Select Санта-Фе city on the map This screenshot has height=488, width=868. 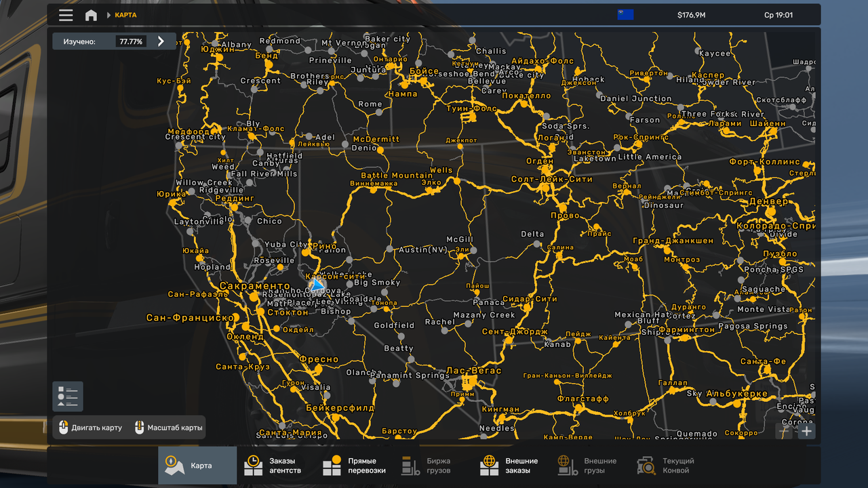click(x=763, y=361)
